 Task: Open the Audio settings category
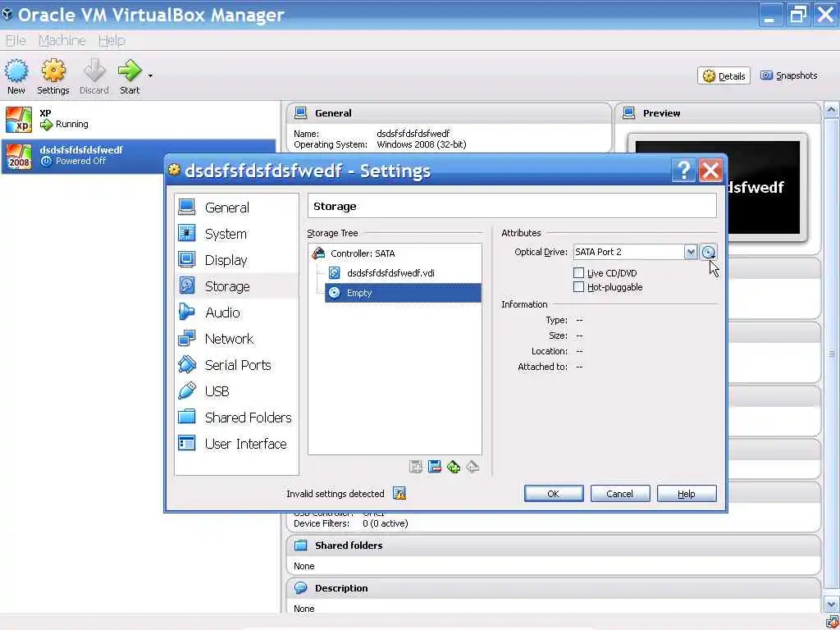click(236, 313)
